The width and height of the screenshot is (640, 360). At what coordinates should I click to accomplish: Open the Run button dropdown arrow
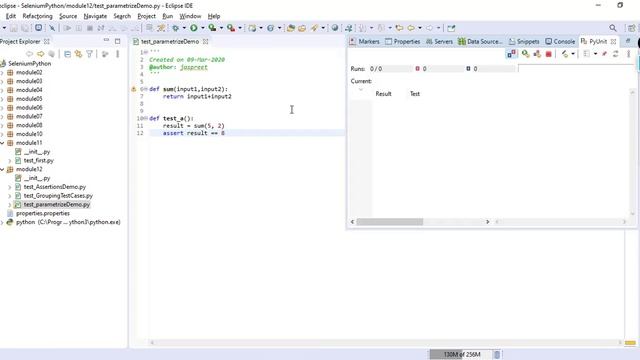point(202,28)
